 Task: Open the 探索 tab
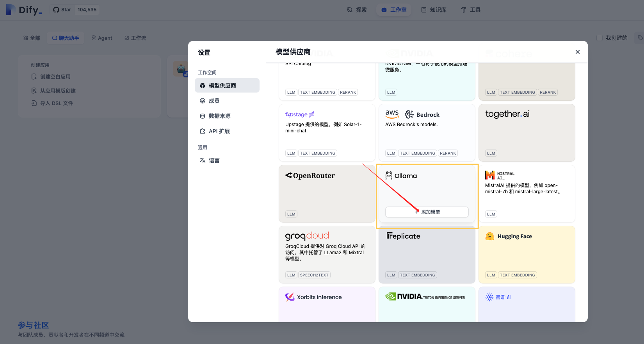click(357, 10)
